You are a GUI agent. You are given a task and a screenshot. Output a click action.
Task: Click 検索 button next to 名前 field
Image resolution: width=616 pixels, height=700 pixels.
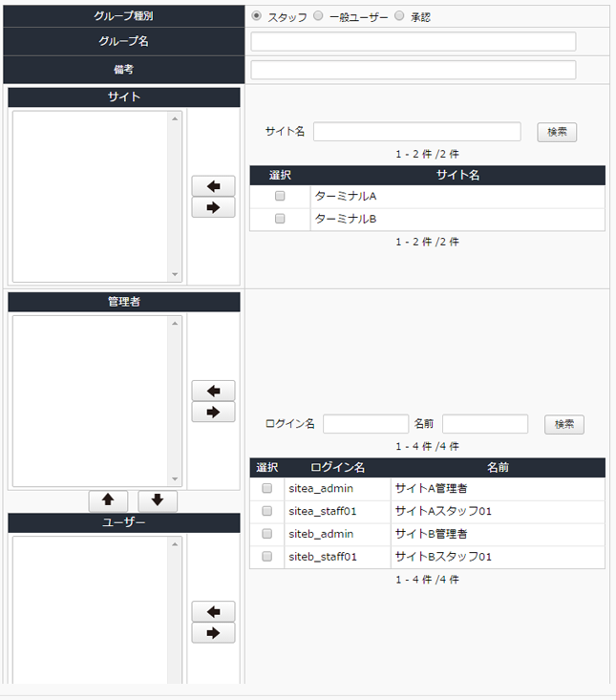pos(564,424)
